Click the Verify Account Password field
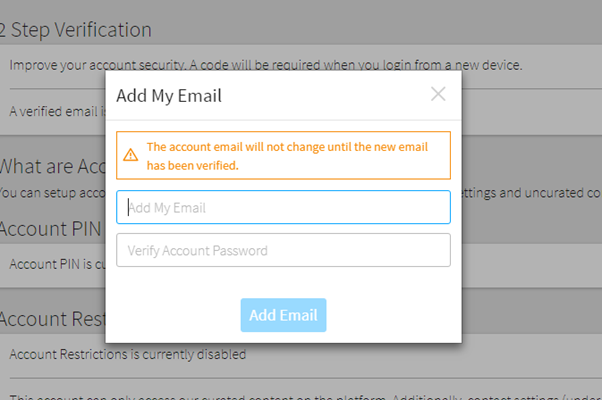The image size is (602, 400). tap(283, 250)
